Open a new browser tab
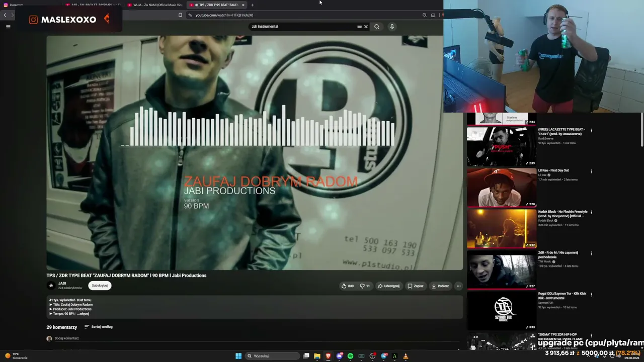Screen dimensions: 644x362 (253, 5)
